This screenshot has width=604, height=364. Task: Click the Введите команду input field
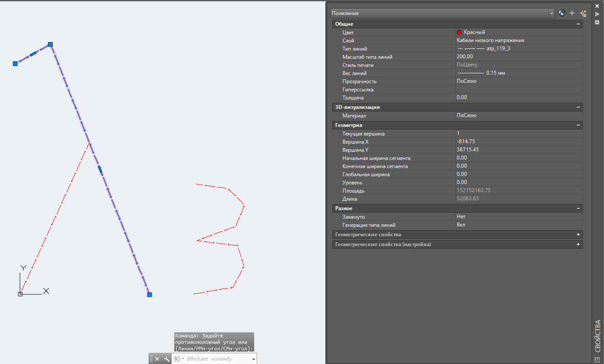click(x=218, y=359)
